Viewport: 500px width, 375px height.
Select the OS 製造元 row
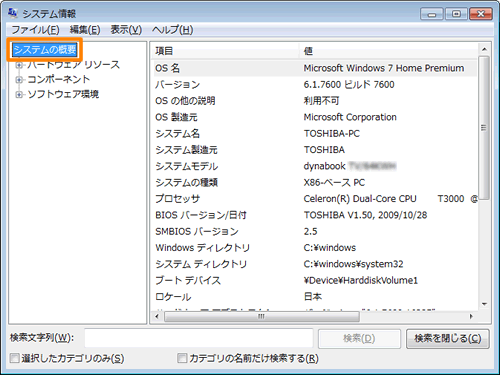point(315,117)
